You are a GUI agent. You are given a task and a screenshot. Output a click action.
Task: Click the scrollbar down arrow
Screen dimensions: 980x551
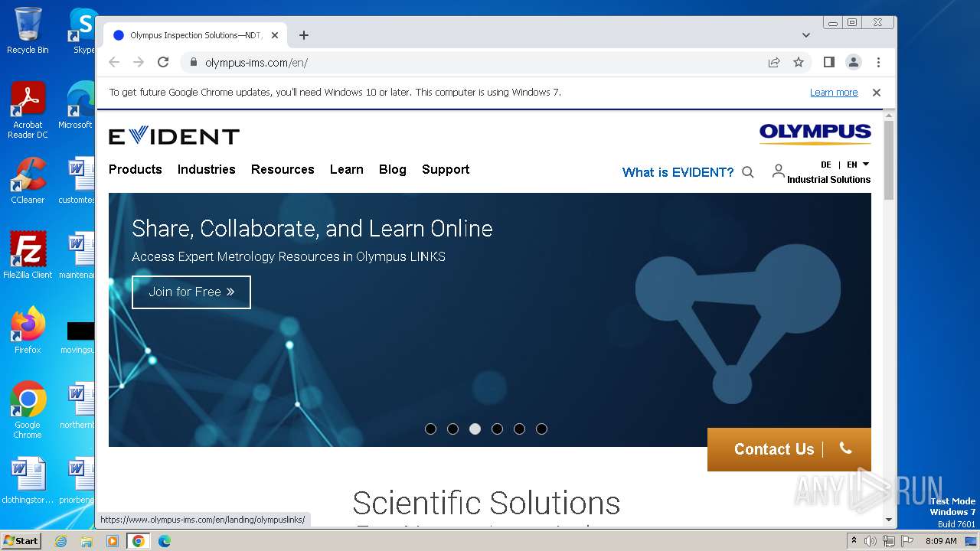pos(888,520)
